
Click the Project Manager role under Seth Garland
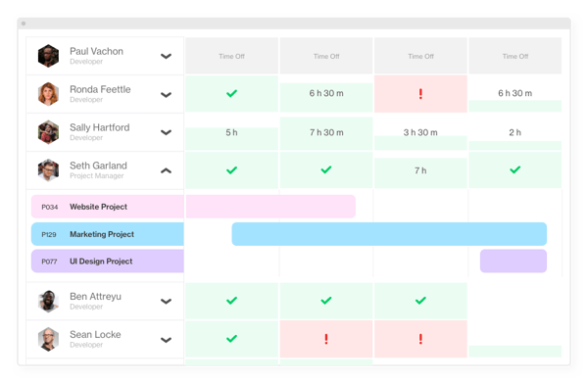click(97, 175)
